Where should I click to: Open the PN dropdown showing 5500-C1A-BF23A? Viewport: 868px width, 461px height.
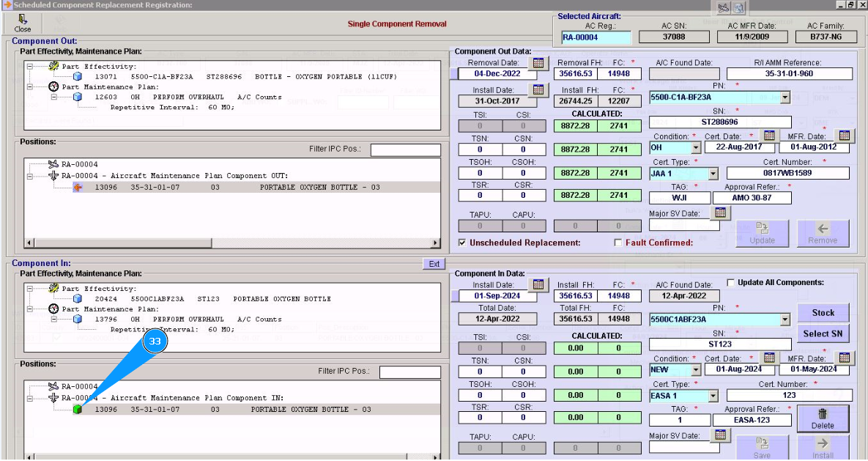click(x=784, y=97)
